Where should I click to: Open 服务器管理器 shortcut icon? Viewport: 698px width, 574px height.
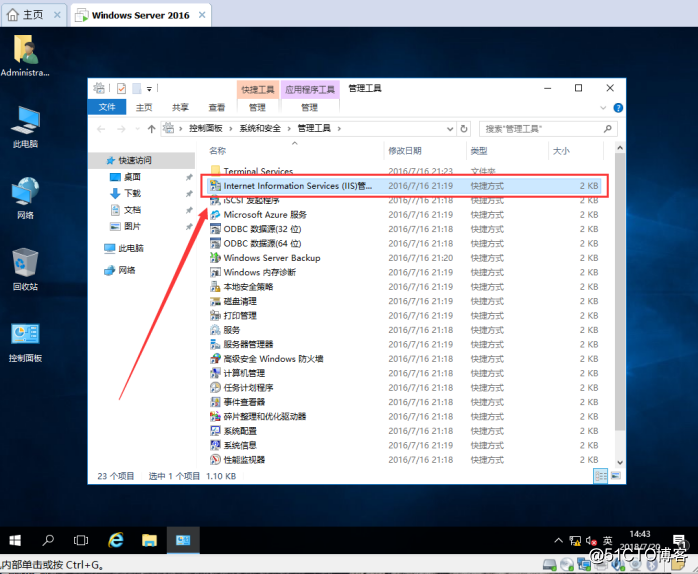click(215, 344)
